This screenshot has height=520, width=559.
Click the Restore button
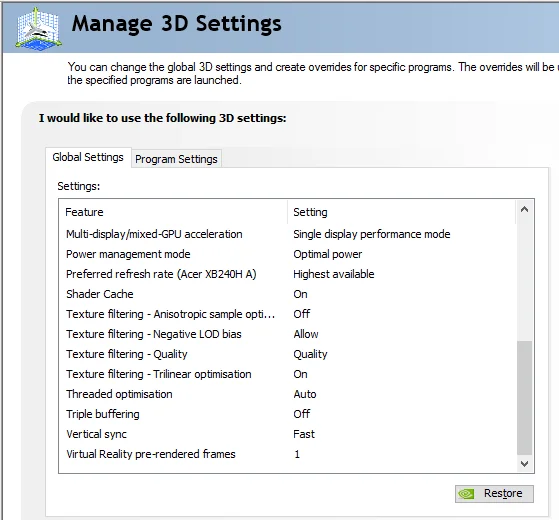point(494,494)
